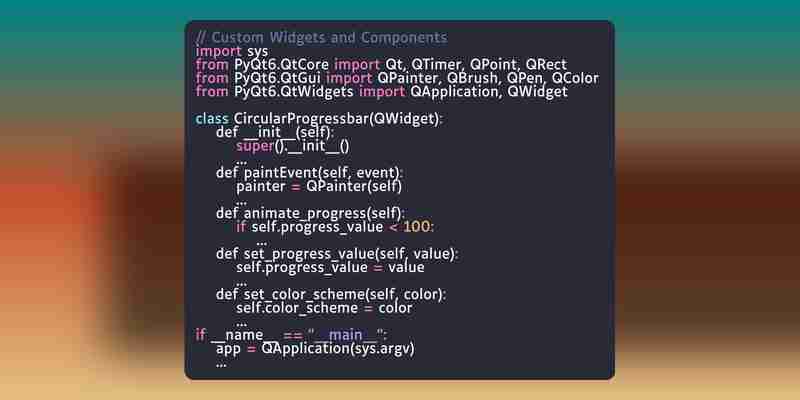The image size is (800, 400).
Task: Click 'painter = QPainter(self)' line
Action: (319, 187)
